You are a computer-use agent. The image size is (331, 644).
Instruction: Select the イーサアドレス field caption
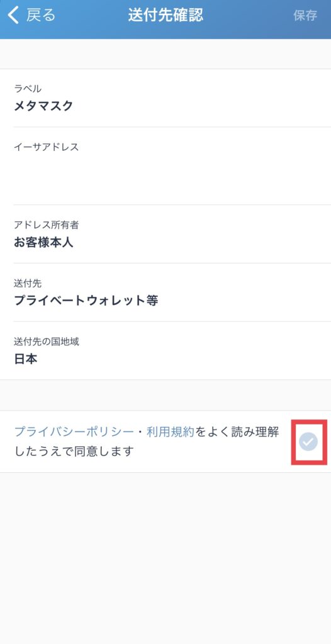pyautogui.click(x=46, y=147)
